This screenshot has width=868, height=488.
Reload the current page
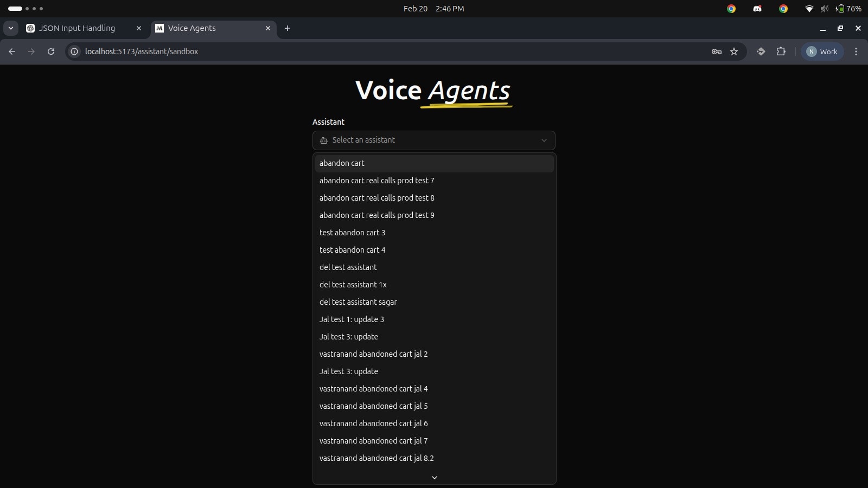50,52
